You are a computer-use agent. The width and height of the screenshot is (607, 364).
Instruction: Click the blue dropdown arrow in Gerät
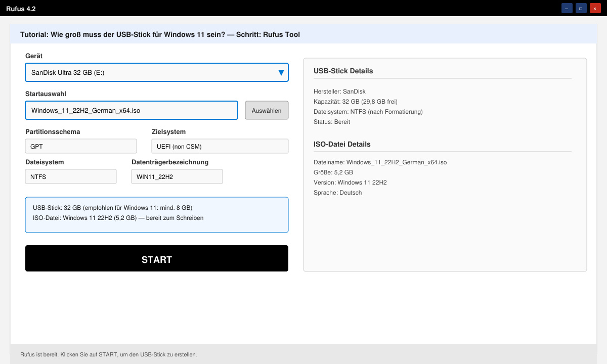[x=281, y=72]
